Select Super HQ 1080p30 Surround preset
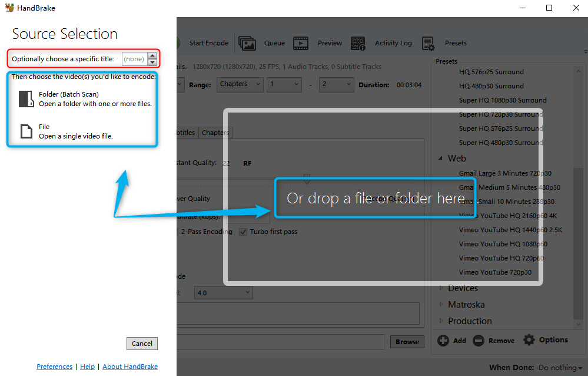The width and height of the screenshot is (588, 376). click(503, 100)
